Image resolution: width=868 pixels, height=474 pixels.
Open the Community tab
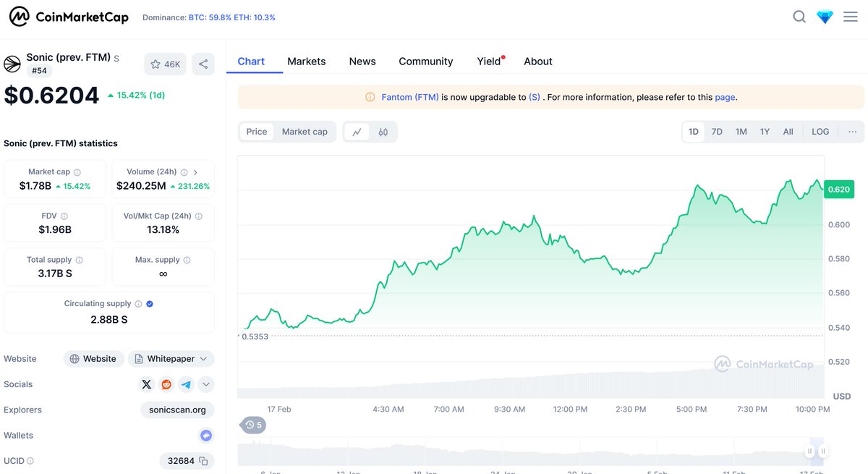click(425, 62)
